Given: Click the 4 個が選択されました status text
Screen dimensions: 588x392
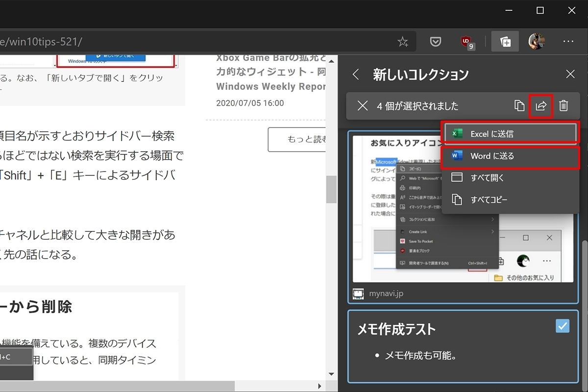Looking at the screenshot, I should click(417, 106).
